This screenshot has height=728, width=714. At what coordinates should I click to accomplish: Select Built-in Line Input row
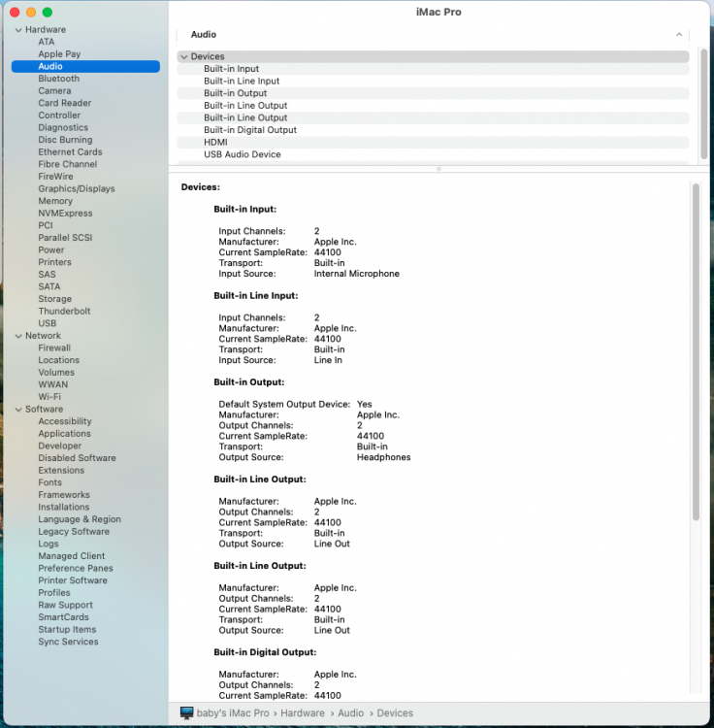[433, 82]
